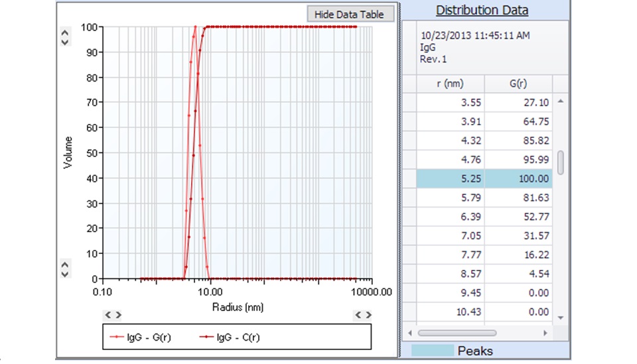Image resolution: width=637 pixels, height=364 pixels.
Task: Click the Hide Data Table button
Action: click(350, 14)
